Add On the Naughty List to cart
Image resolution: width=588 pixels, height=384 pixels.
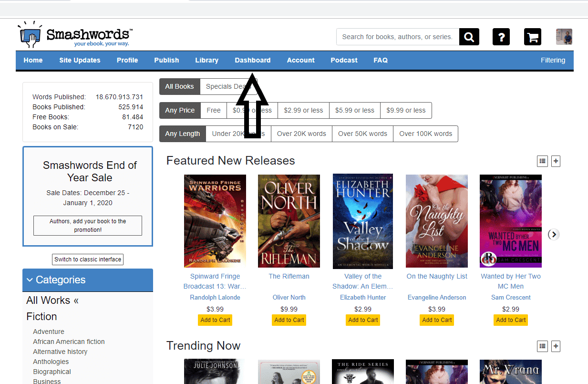pos(437,320)
